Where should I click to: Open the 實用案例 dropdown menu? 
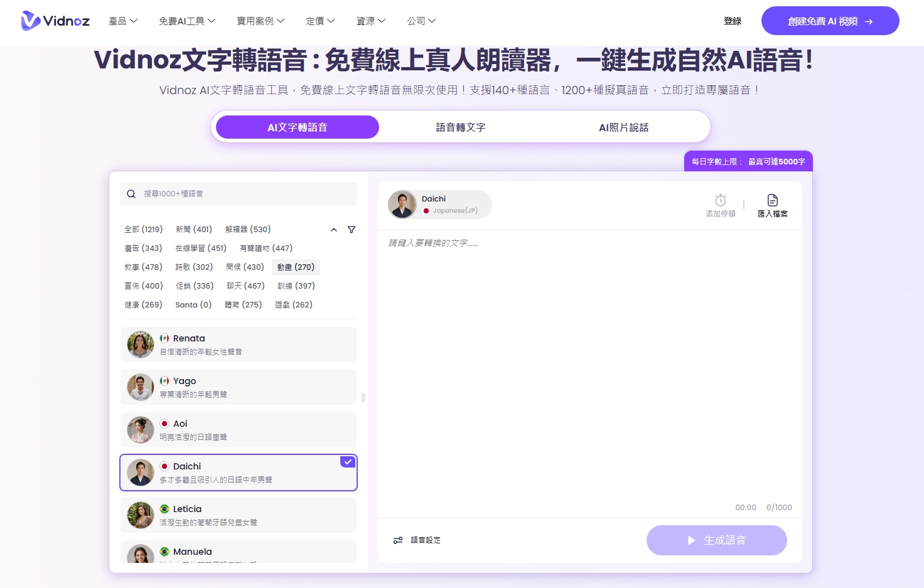261,21
